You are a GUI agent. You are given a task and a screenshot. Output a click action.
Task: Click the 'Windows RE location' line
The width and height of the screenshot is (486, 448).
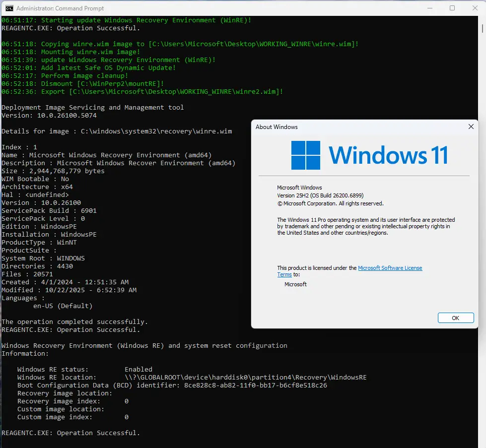[192, 378]
